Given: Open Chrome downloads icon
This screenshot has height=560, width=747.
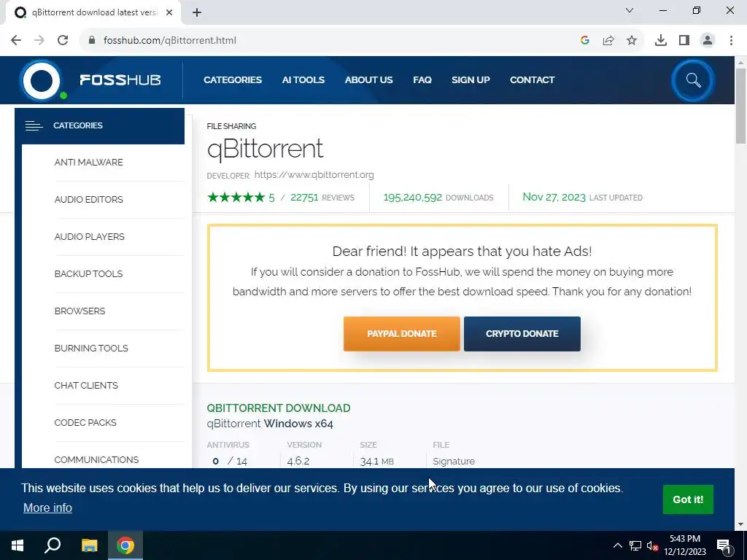Looking at the screenshot, I should point(661,41).
